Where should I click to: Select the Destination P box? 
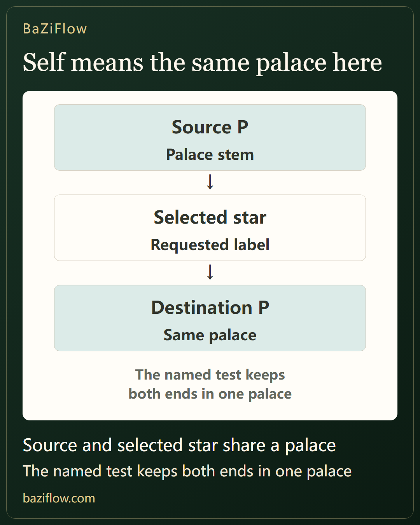[x=210, y=318]
